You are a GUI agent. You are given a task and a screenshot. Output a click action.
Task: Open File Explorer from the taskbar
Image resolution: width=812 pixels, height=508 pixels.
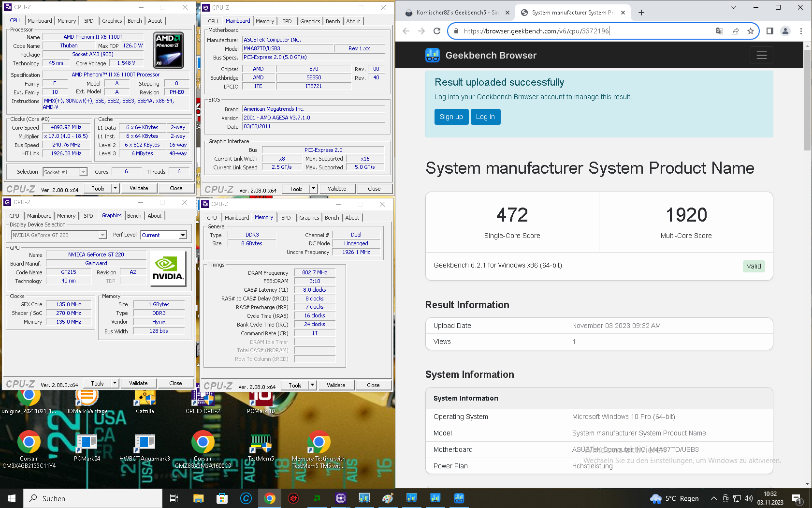pos(198,498)
